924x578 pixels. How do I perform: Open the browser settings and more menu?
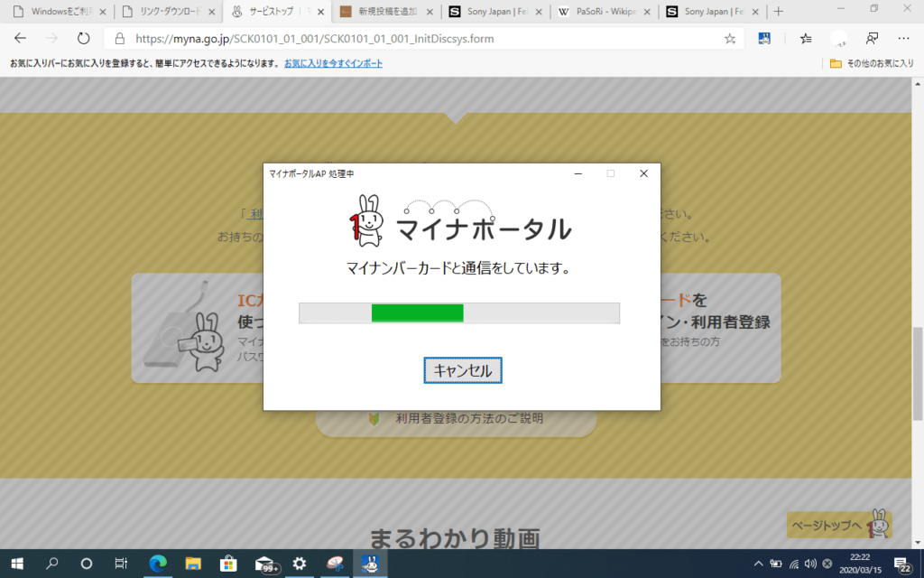[903, 39]
